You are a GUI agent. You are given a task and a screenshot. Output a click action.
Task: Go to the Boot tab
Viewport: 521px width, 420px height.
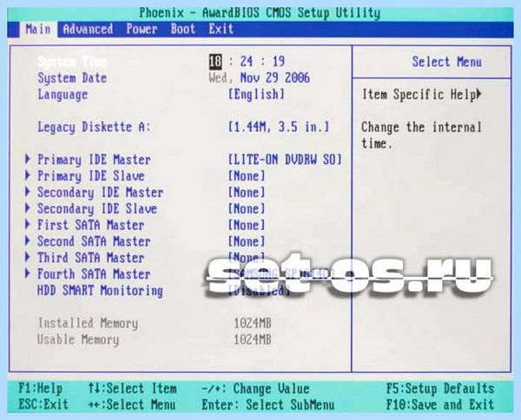tap(182, 30)
